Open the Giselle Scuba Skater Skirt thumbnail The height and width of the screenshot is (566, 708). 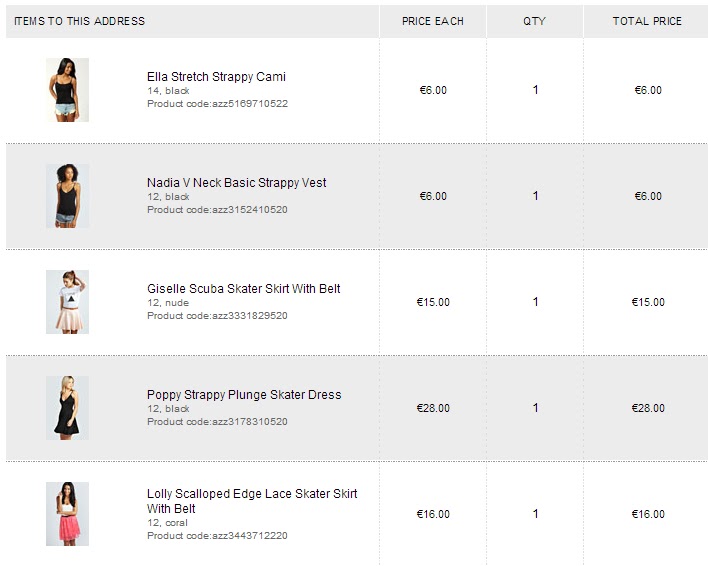[x=67, y=302]
